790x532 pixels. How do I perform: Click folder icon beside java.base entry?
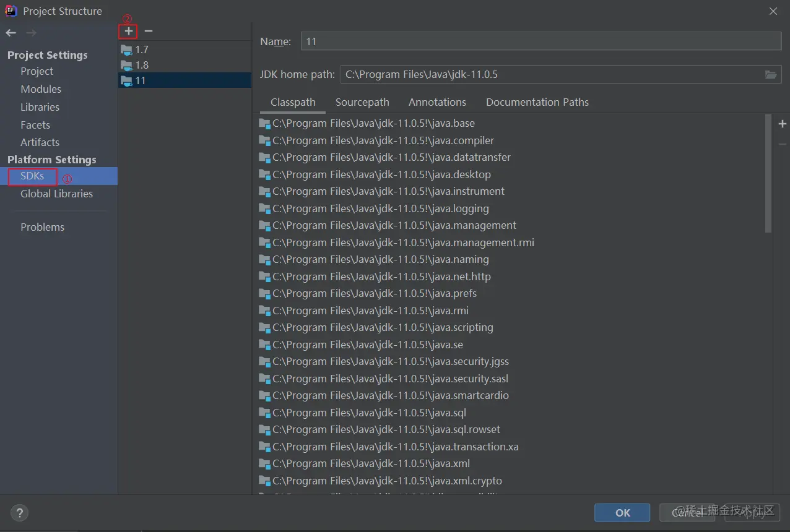pyautogui.click(x=264, y=124)
